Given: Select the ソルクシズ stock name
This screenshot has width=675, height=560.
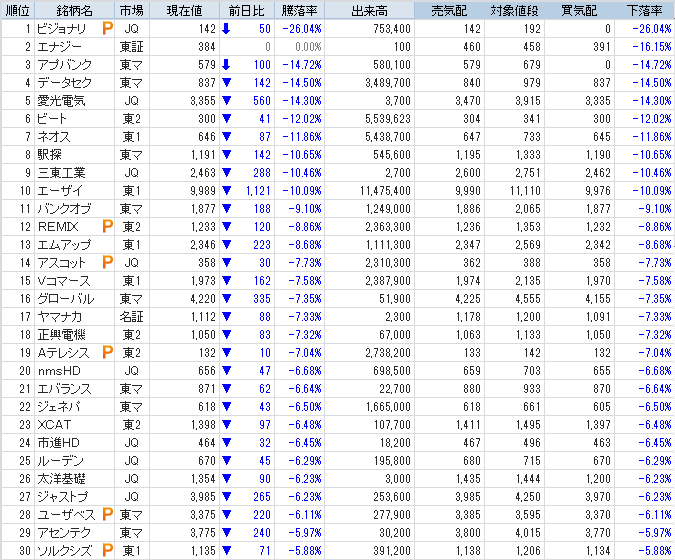Looking at the screenshot, I should coord(65,551).
